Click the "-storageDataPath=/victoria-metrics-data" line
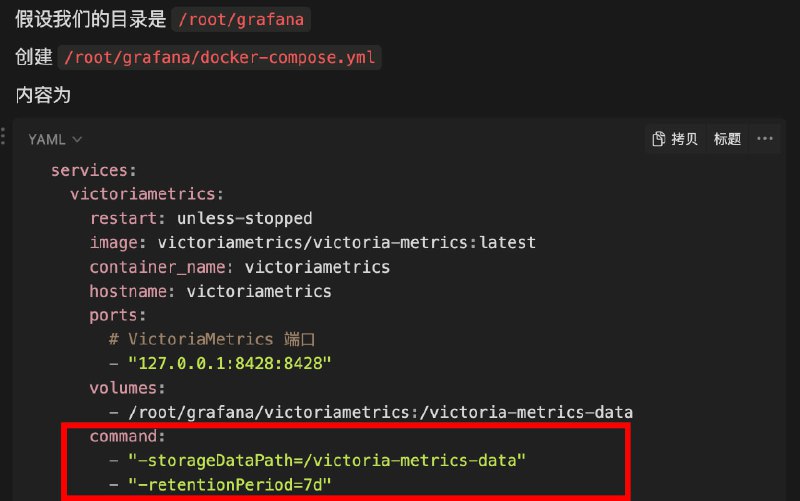This screenshot has height=501, width=800. 317,460
